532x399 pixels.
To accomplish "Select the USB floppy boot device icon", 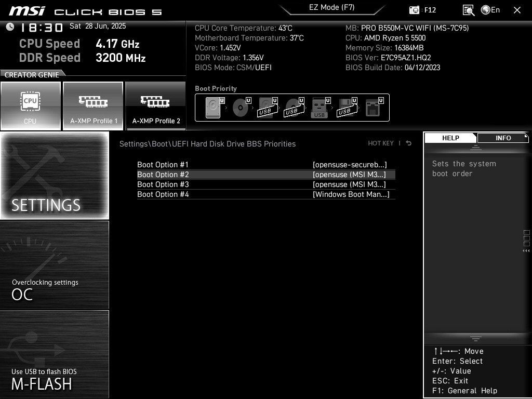I will click(x=346, y=108).
